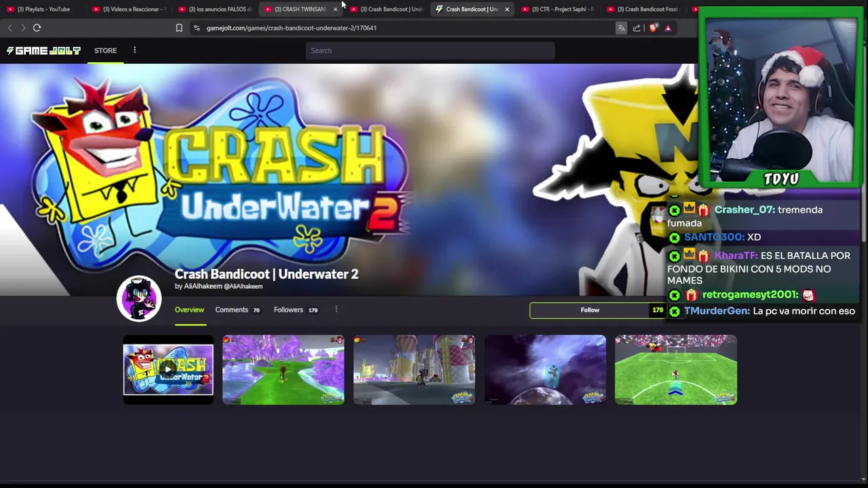Click the TOYU webcam overlay
This screenshot has width=868, height=488.
tap(781, 98)
